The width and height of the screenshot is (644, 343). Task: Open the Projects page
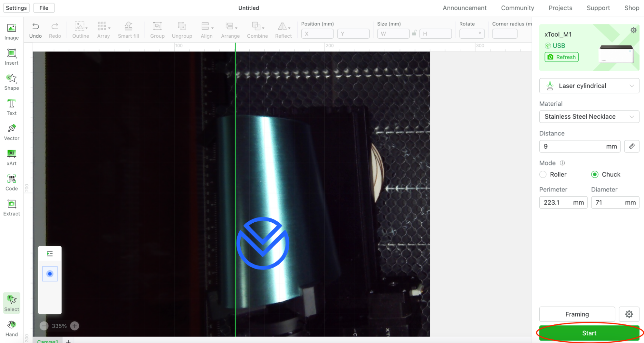[x=560, y=8]
